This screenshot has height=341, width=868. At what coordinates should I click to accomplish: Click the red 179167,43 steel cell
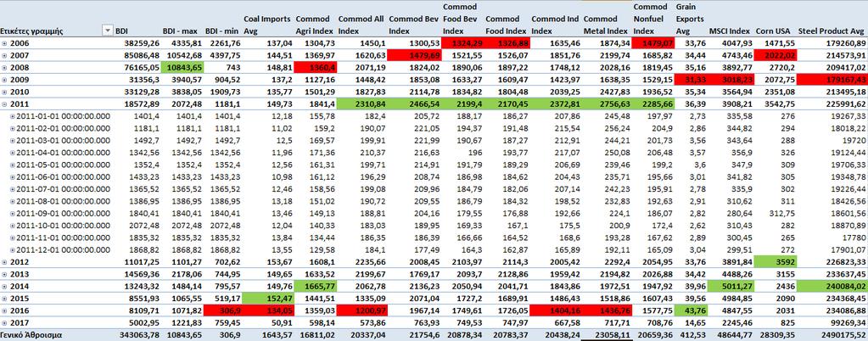pyautogui.click(x=831, y=80)
